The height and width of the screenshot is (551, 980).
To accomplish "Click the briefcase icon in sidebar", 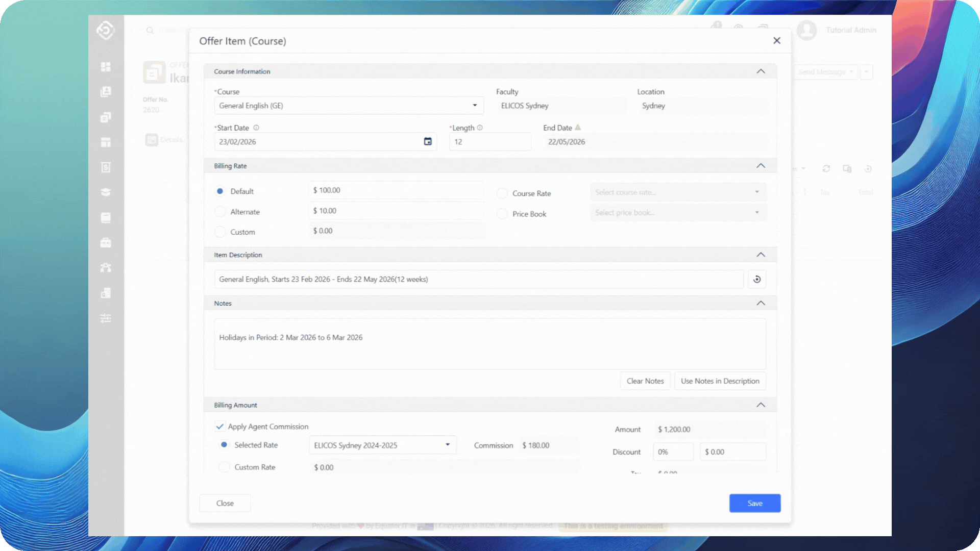I will (106, 243).
